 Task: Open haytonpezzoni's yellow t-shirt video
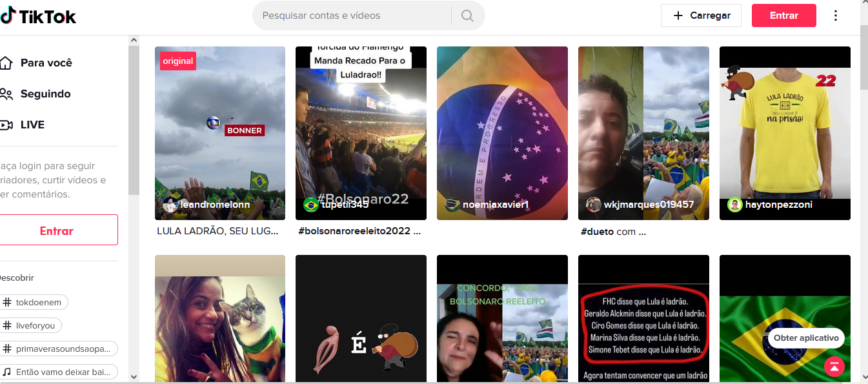coord(785,133)
